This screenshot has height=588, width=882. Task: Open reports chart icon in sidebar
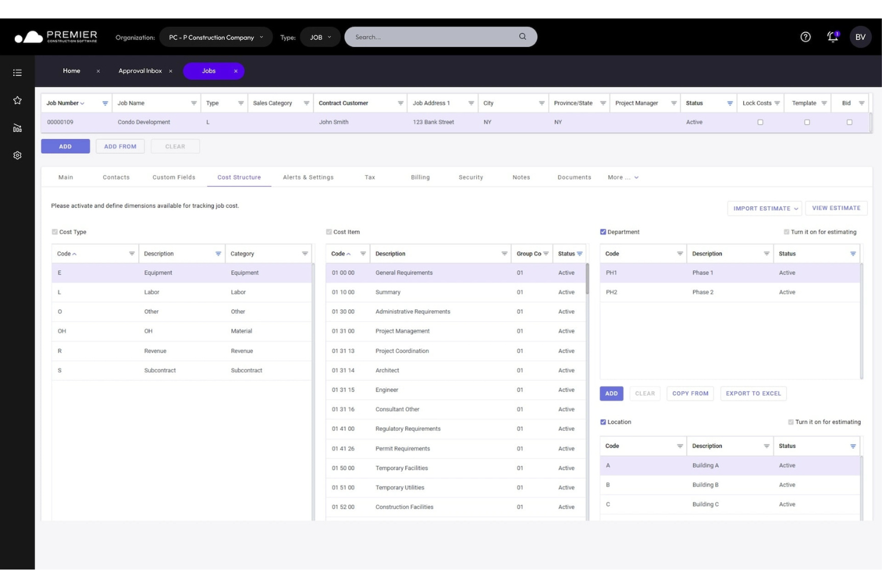point(17,128)
